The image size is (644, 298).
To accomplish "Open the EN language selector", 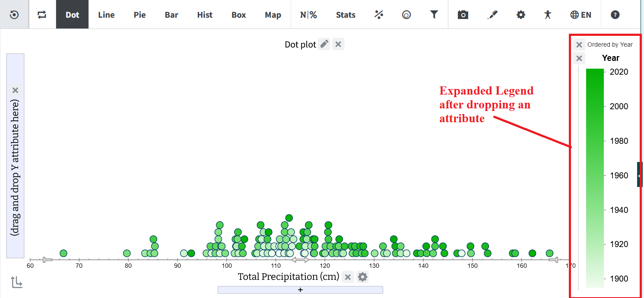I will (x=581, y=15).
